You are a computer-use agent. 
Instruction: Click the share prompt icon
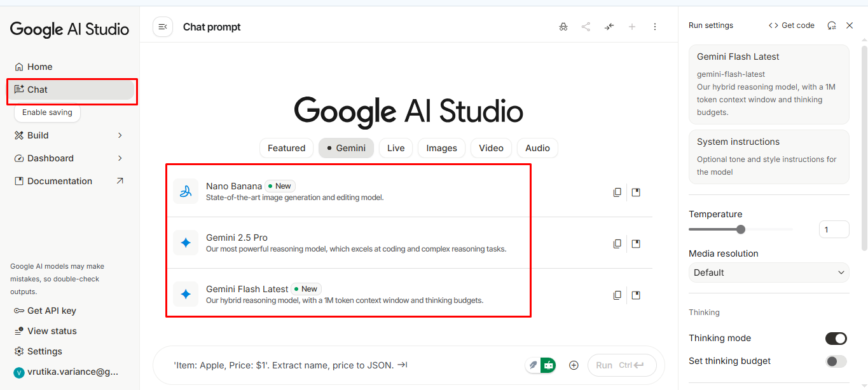pyautogui.click(x=586, y=27)
